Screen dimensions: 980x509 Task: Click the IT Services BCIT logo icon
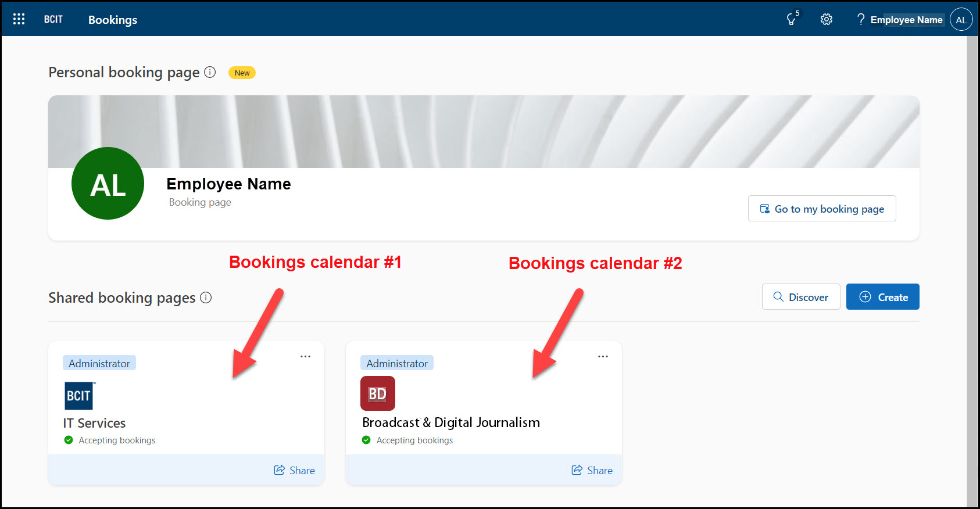[x=79, y=395]
